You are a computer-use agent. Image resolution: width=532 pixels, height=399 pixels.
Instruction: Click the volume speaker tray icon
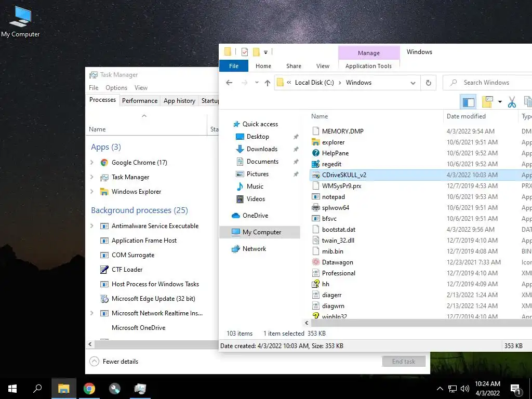[x=465, y=389]
